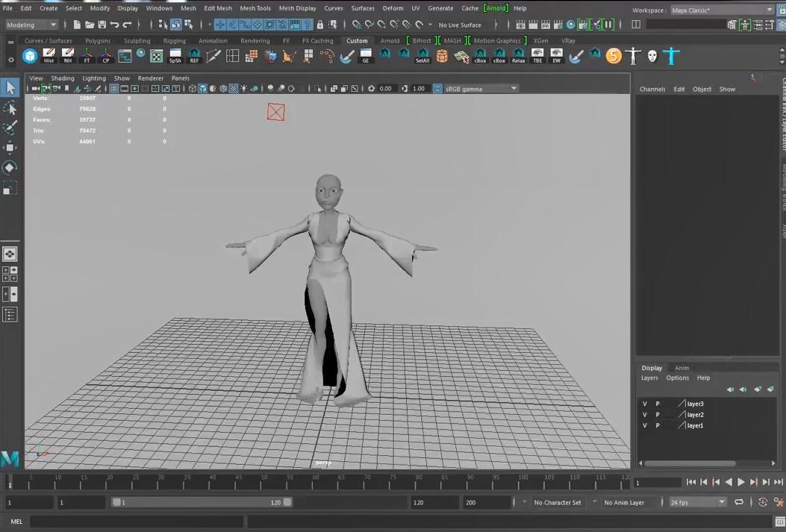The image size is (786, 532).
Task: Open the Layers menu in layer editor
Action: [x=649, y=378]
